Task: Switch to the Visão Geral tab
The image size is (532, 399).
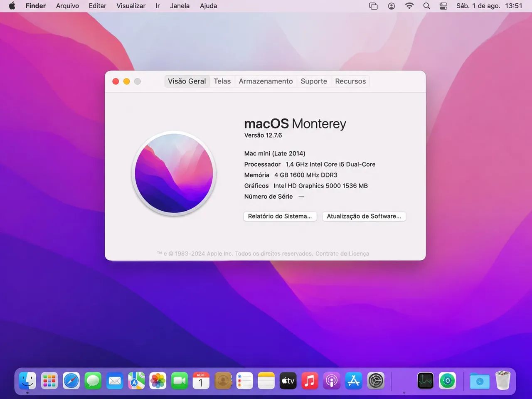Action: [187, 81]
